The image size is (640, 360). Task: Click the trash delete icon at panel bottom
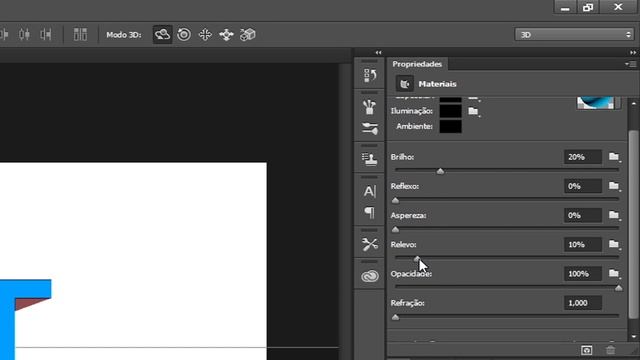610,350
